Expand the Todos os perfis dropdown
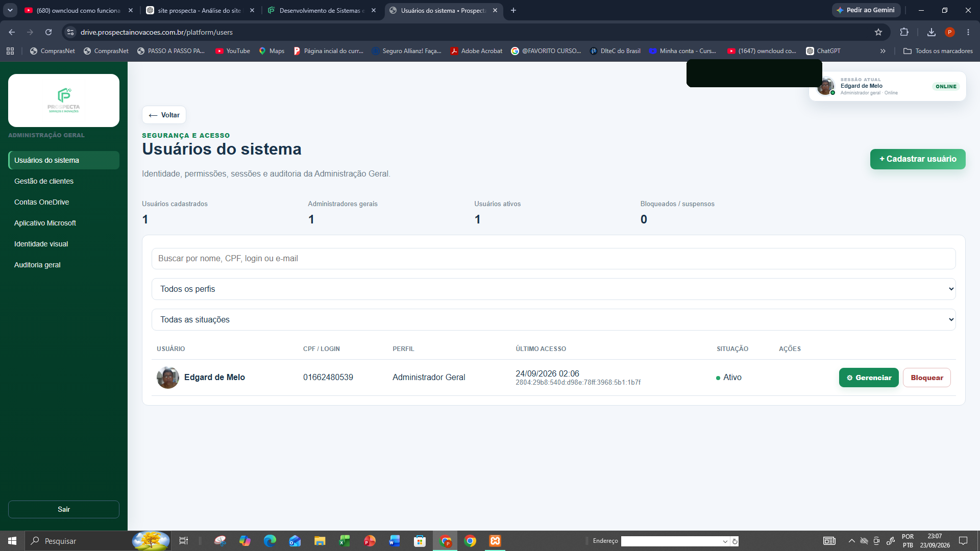The image size is (980, 551). click(x=553, y=289)
